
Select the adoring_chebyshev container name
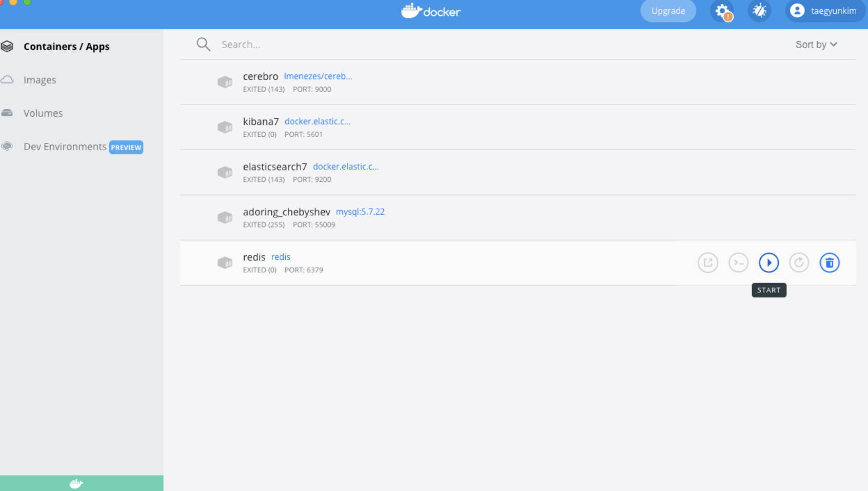pos(287,212)
